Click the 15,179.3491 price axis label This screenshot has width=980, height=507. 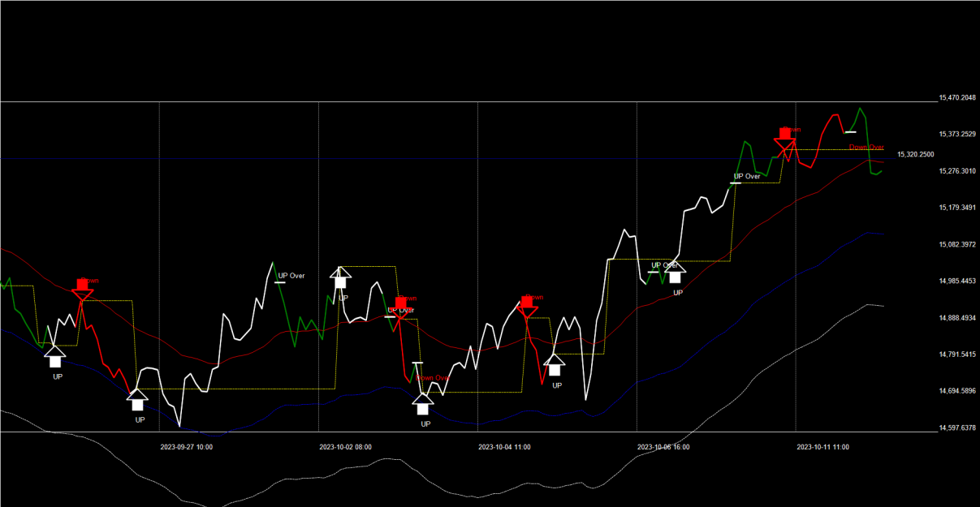957,208
